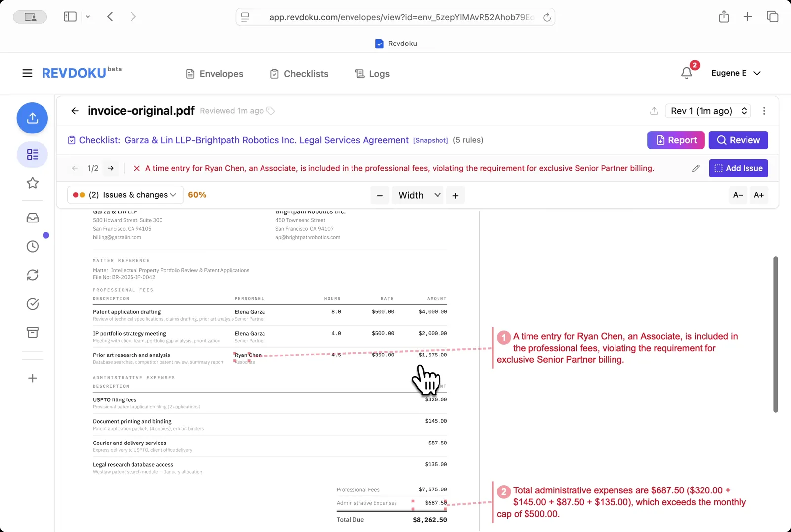791x532 pixels.
Task: Click the plus icon at sidebar bottom
Action: tap(32, 378)
